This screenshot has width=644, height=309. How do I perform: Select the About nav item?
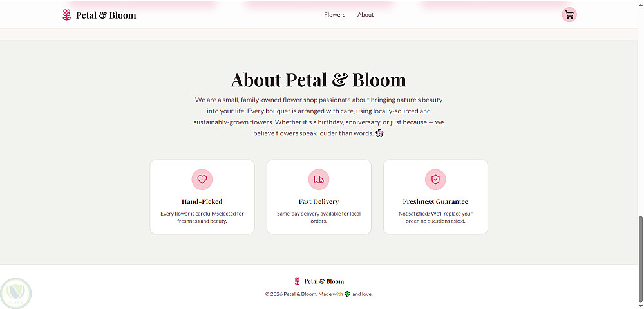(366, 15)
